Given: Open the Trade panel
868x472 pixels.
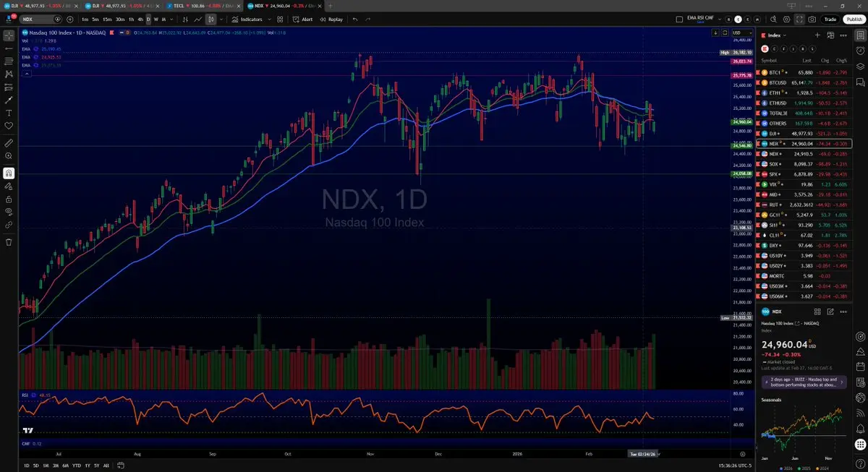Looking at the screenshot, I should (830, 20).
